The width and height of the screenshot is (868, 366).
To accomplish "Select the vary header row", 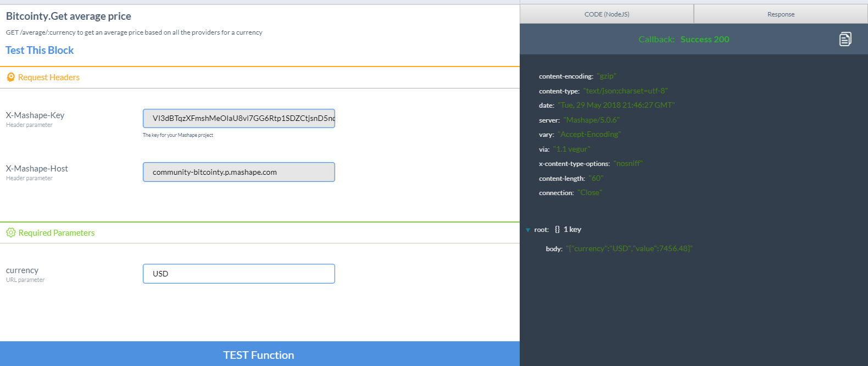I will point(581,134).
